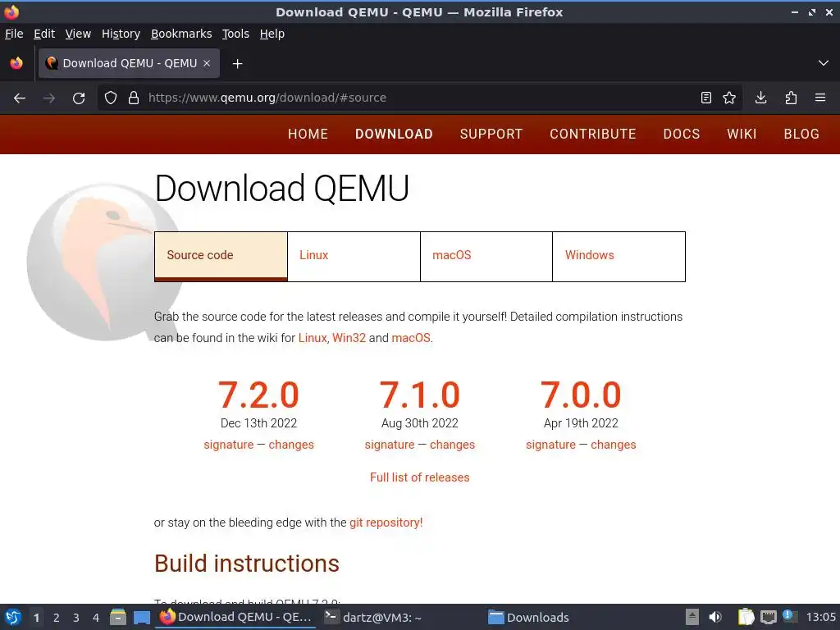Go to SUPPORT in site navigation
Viewport: 840px width, 630px height.
(x=491, y=134)
